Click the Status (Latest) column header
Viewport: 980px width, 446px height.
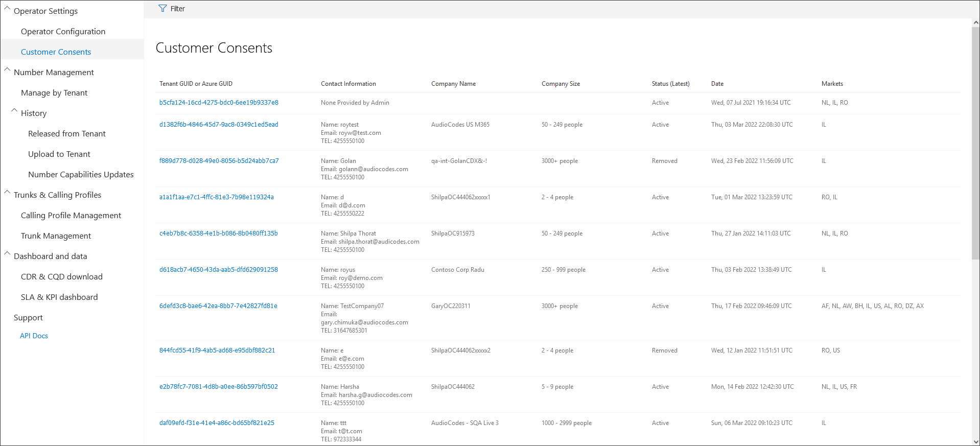point(670,84)
